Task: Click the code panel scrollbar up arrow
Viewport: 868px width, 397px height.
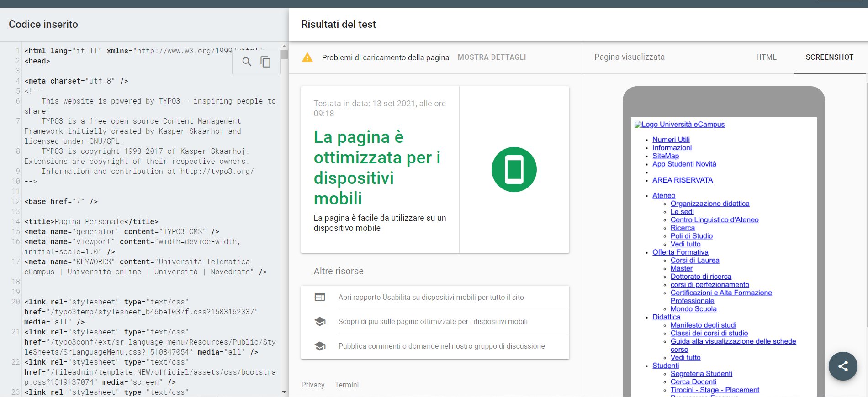Action: pyautogui.click(x=284, y=47)
